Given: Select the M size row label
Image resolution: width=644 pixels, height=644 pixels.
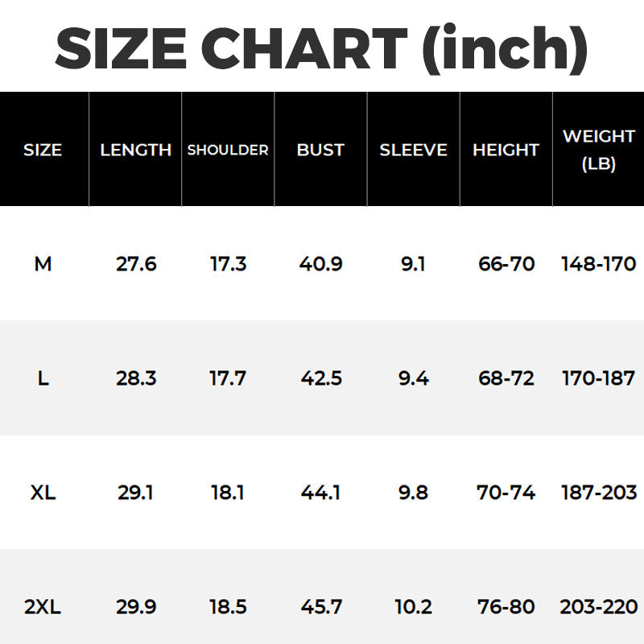Looking at the screenshot, I should [43, 264].
